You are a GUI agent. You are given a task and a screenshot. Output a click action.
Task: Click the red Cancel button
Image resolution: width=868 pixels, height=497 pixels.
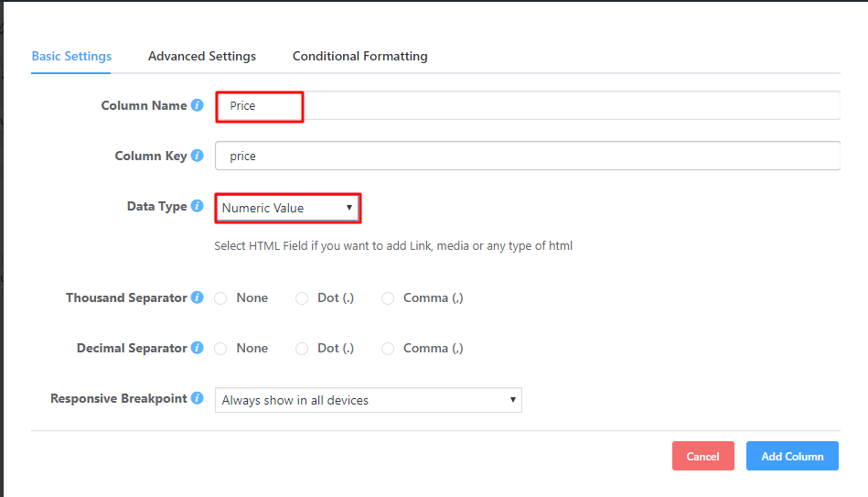702,456
